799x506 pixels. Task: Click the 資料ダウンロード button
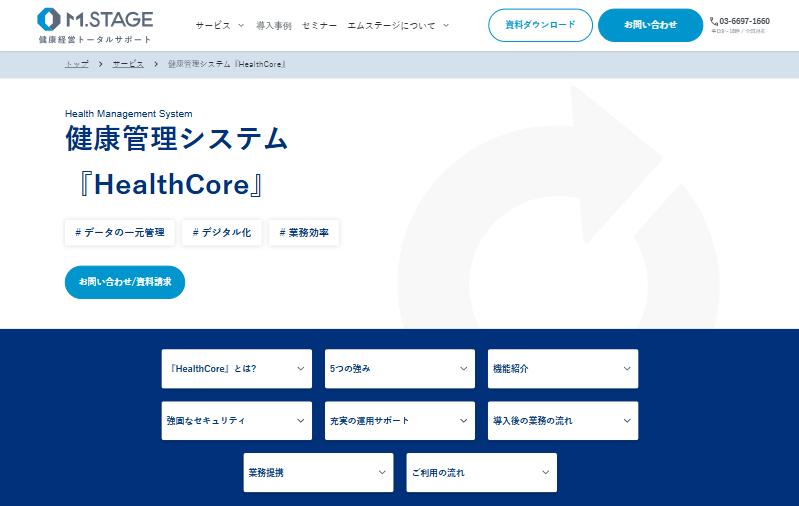click(x=540, y=25)
